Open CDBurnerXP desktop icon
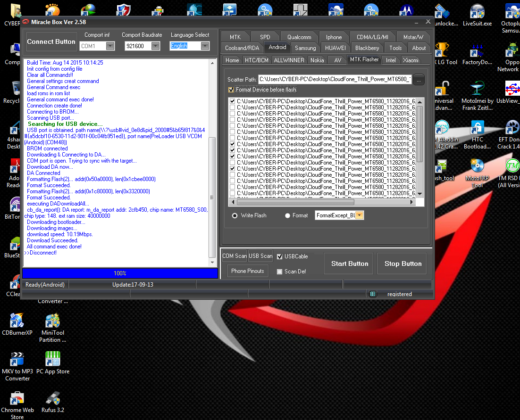The width and height of the screenshot is (520, 420). click(x=17, y=324)
